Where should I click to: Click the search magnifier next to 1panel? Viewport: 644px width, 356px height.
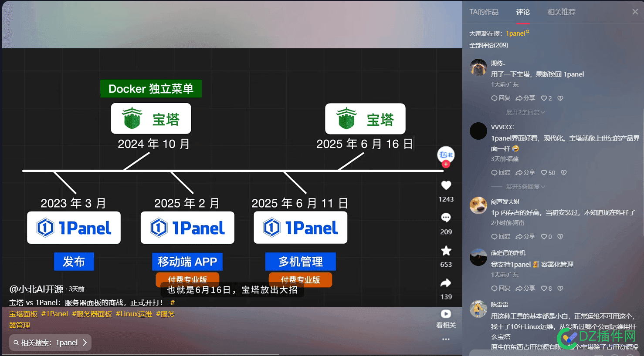coord(527,31)
